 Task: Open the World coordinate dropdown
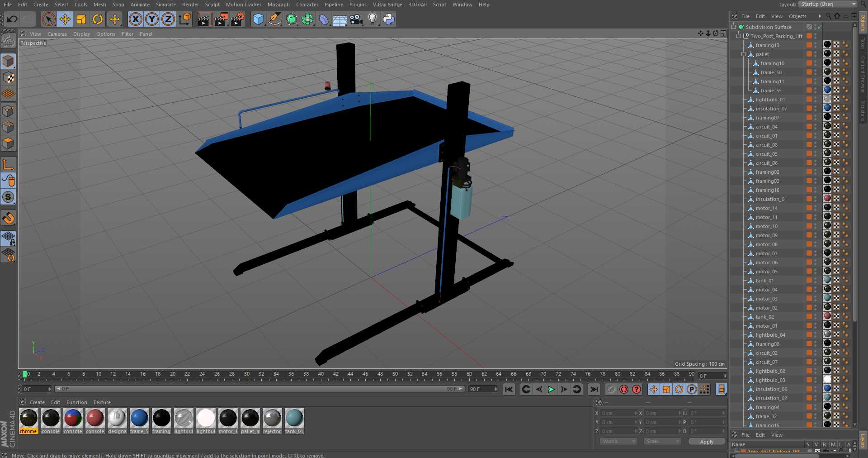point(618,441)
